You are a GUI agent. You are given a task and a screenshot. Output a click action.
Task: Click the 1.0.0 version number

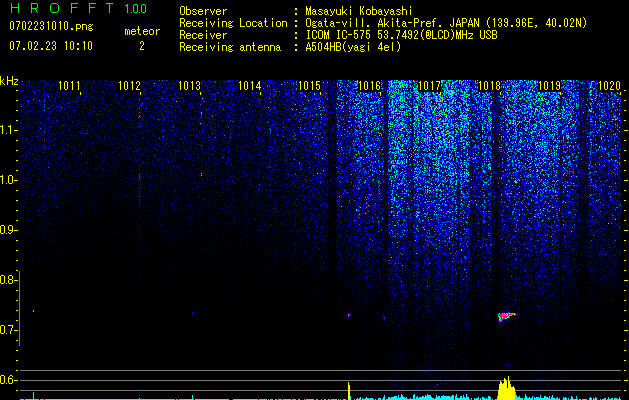click(135, 8)
